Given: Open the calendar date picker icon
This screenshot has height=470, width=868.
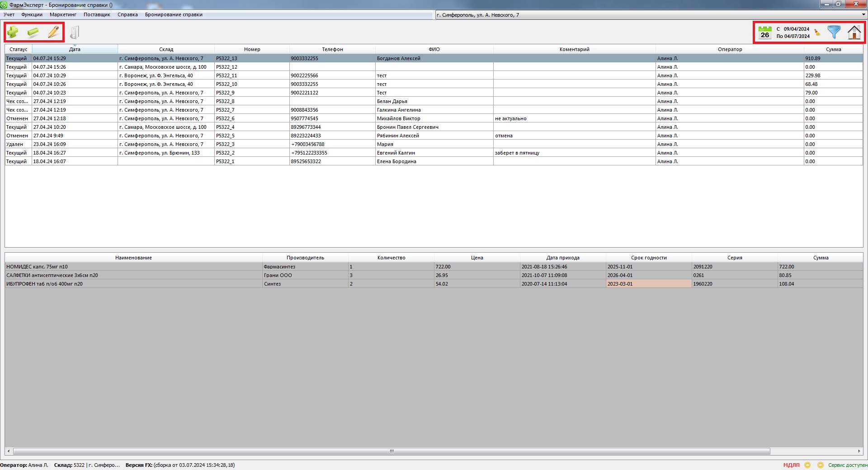Looking at the screenshot, I should tap(764, 33).
